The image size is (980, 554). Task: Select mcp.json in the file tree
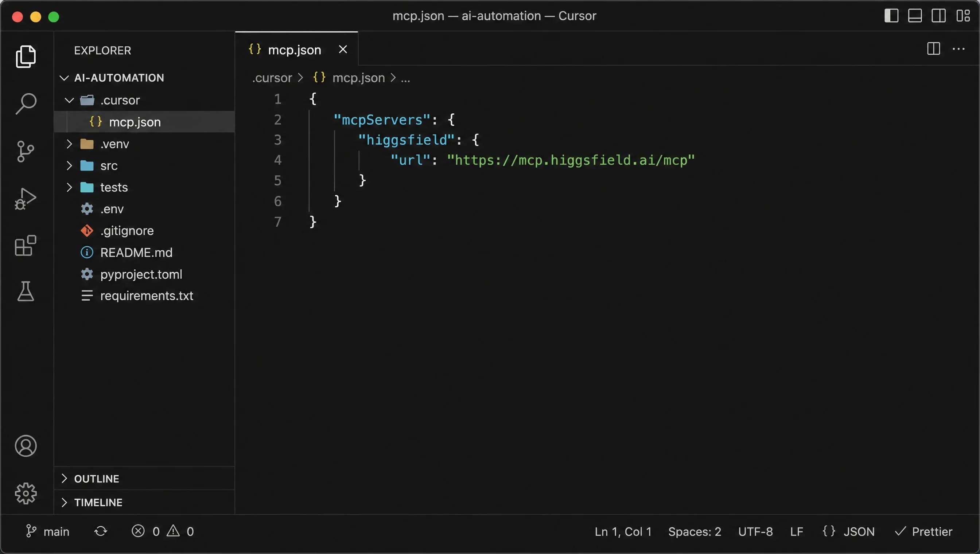point(144,122)
